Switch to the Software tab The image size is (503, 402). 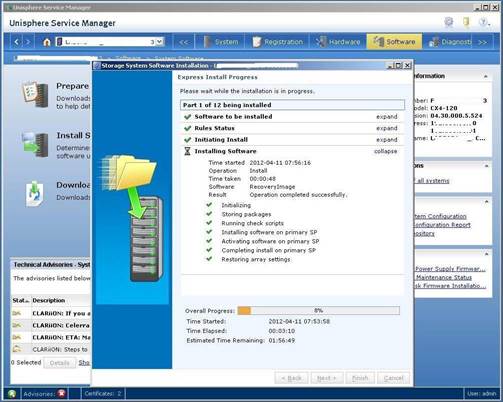click(x=394, y=42)
